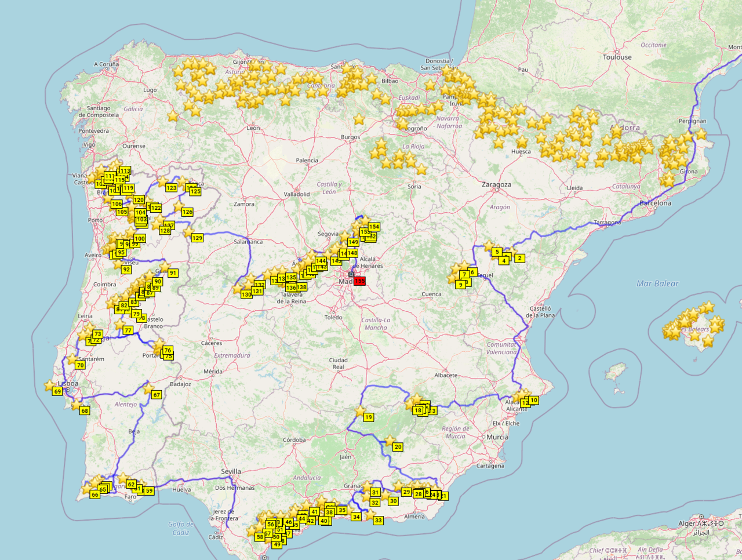Select yellow waypoint label 123
742x560 pixels.
coord(171,188)
